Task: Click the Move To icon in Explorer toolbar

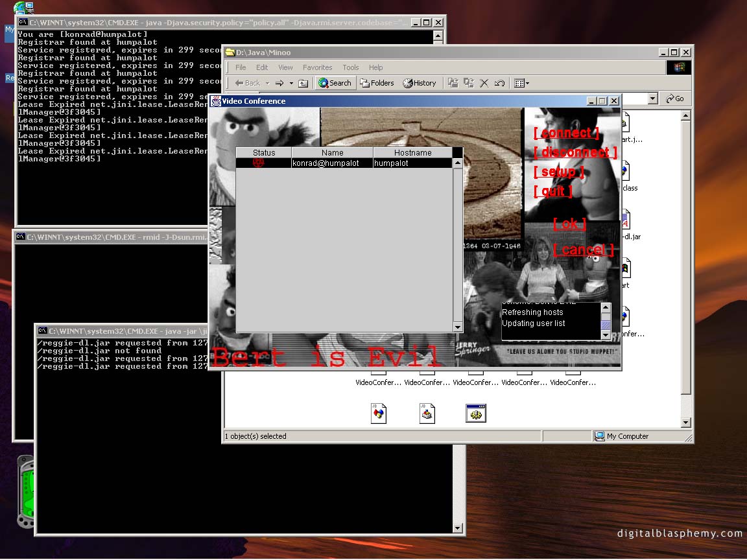Action: pyautogui.click(x=453, y=84)
